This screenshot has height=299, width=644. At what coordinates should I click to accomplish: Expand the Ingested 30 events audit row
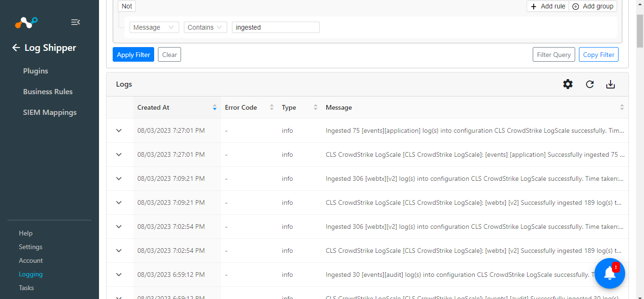[119, 275]
